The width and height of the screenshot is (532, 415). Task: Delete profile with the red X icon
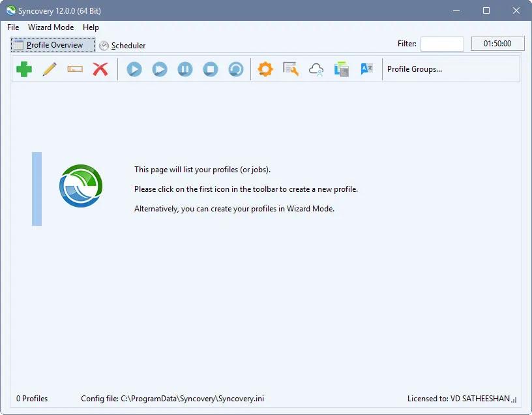coord(100,69)
